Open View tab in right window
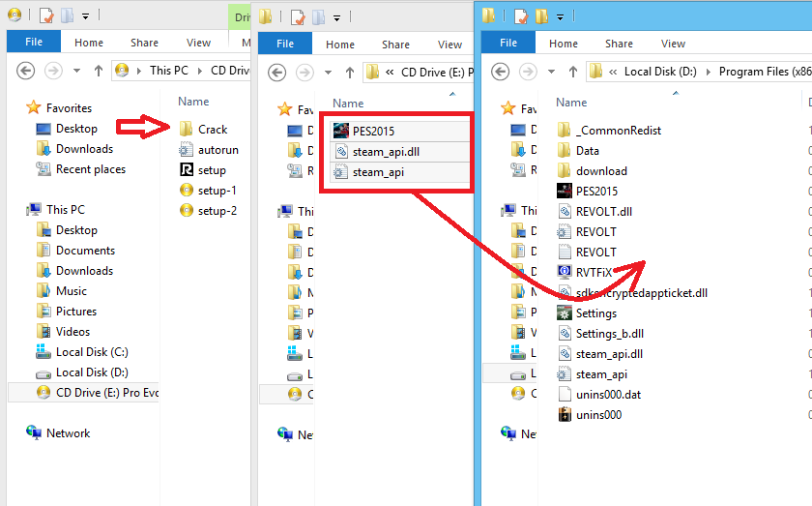This screenshot has height=506, width=812. pyautogui.click(x=673, y=44)
